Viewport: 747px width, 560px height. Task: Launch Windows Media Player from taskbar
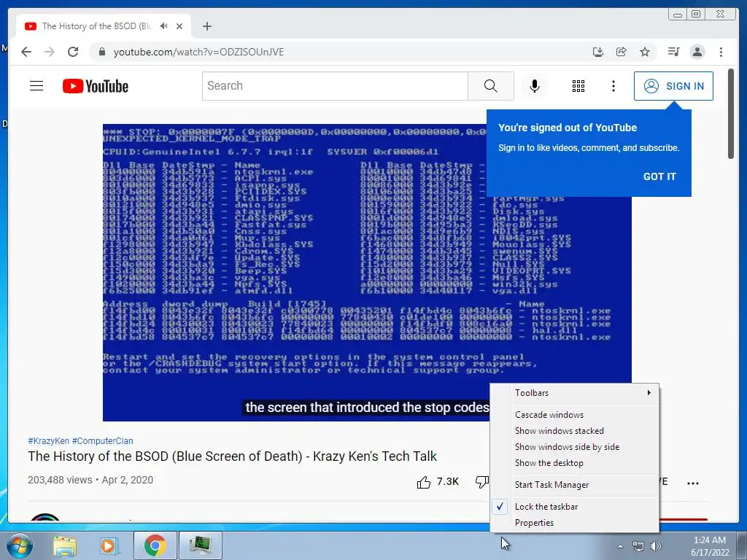tap(109, 545)
